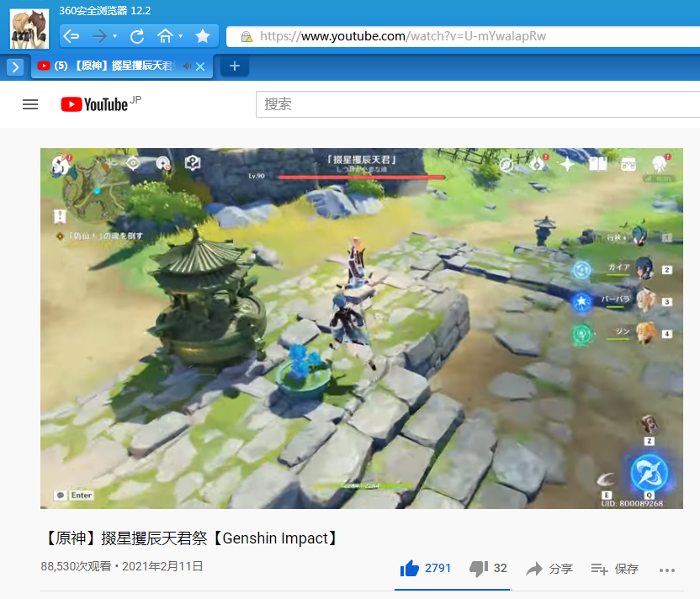Open the forward history dropdown arrow

[114, 36]
